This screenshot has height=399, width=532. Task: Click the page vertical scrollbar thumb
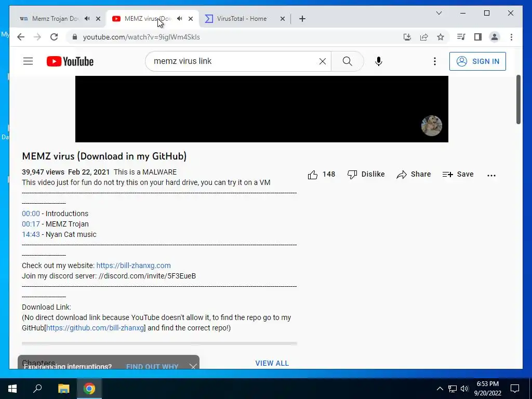pyautogui.click(x=518, y=99)
